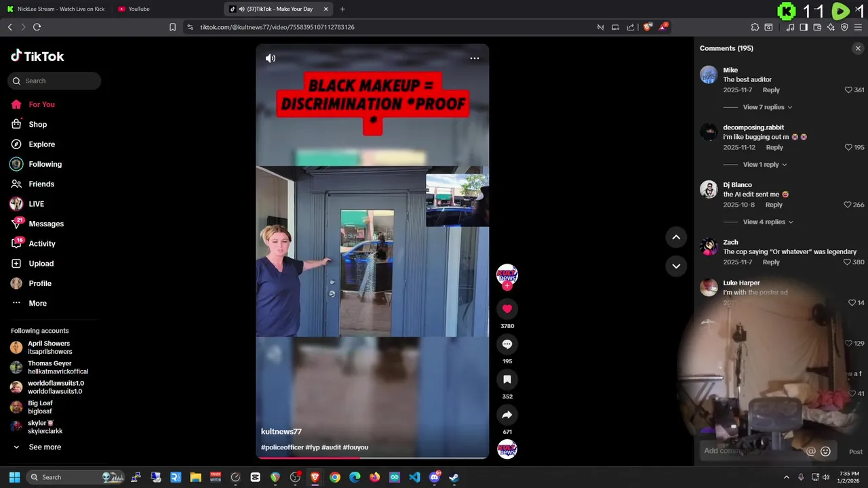Viewport: 868px width, 488px height.
Task: Bookmark this page in address bar
Action: [172, 27]
